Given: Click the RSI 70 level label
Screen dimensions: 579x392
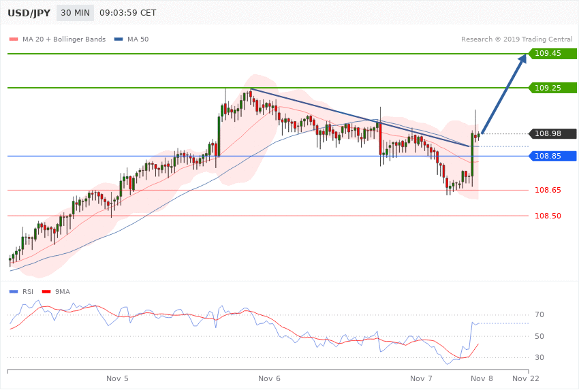Looking at the screenshot, I should pos(539,314).
